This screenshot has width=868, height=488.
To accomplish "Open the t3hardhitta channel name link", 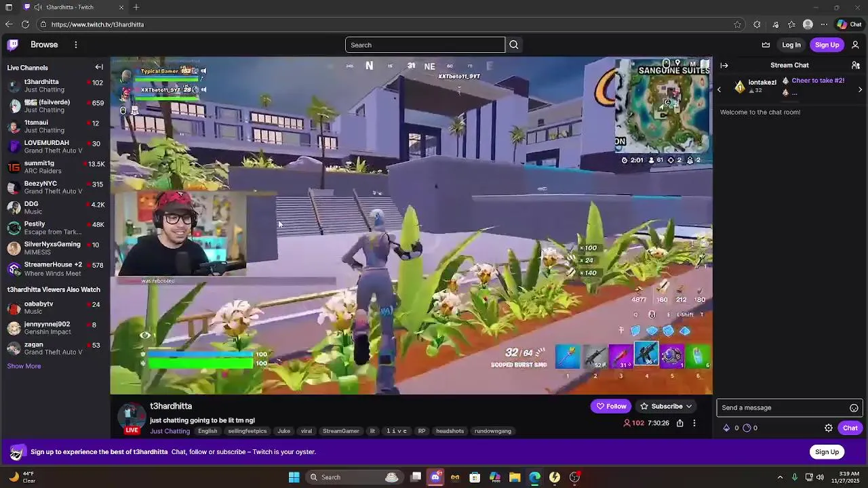I will (171, 406).
